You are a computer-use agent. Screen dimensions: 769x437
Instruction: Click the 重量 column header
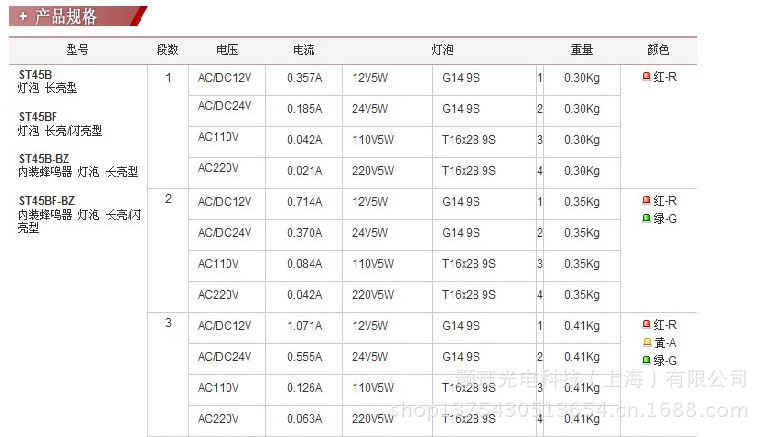point(582,50)
